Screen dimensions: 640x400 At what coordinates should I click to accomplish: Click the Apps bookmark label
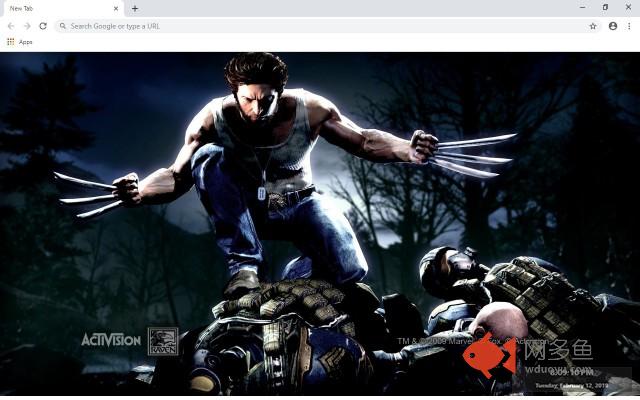tap(25, 42)
